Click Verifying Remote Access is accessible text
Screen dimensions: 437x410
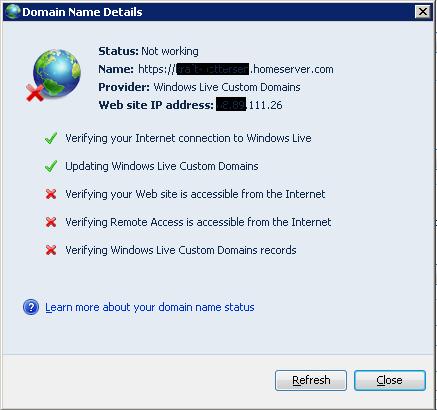click(198, 222)
